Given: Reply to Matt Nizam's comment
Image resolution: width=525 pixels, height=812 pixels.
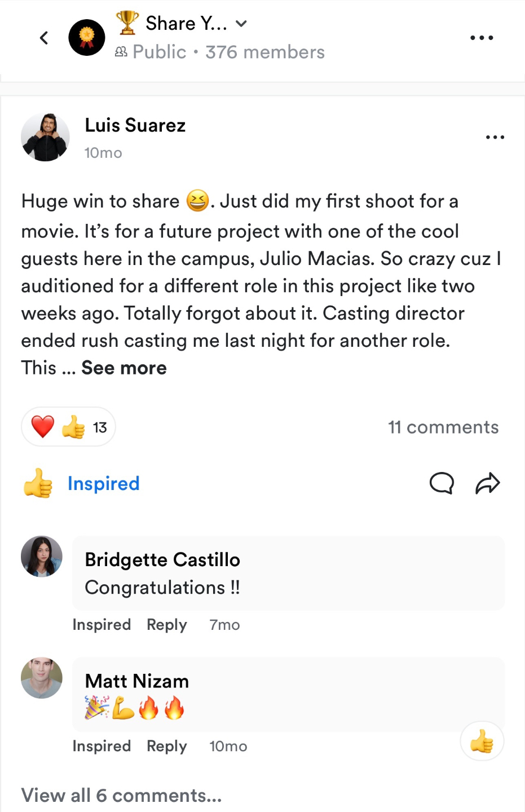Looking at the screenshot, I should coord(166,746).
